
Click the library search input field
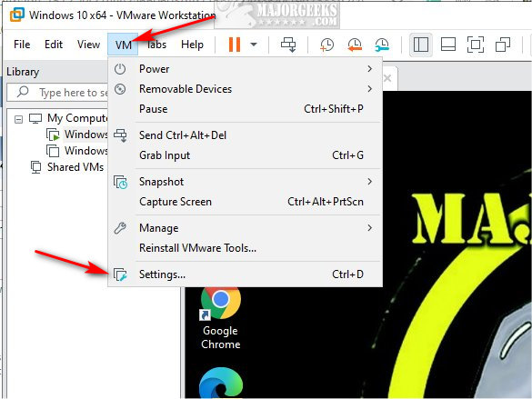pyautogui.click(x=57, y=93)
